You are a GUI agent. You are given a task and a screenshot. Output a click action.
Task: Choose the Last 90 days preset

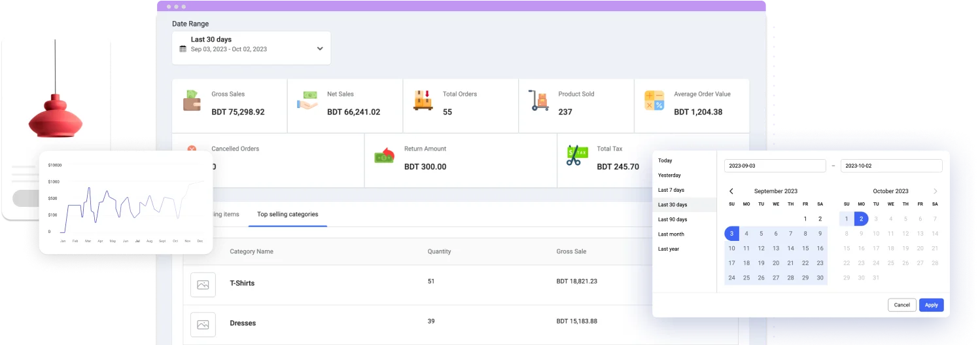673,219
